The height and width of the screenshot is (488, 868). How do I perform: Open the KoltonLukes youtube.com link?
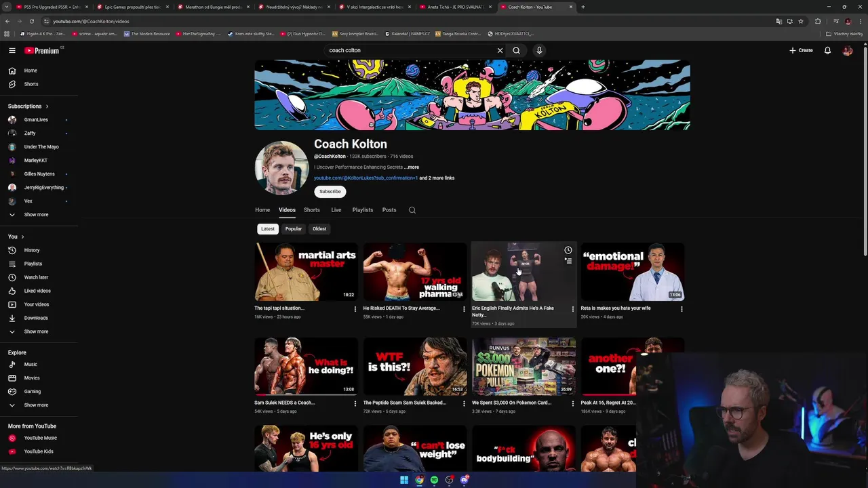(x=366, y=178)
